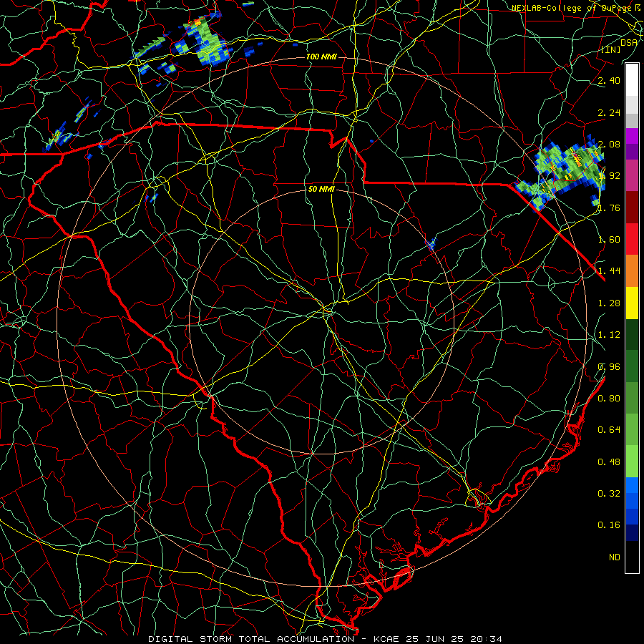The image size is (644, 644).
Task: Click the magenta 2.08 legend color block
Action: (x=632, y=136)
